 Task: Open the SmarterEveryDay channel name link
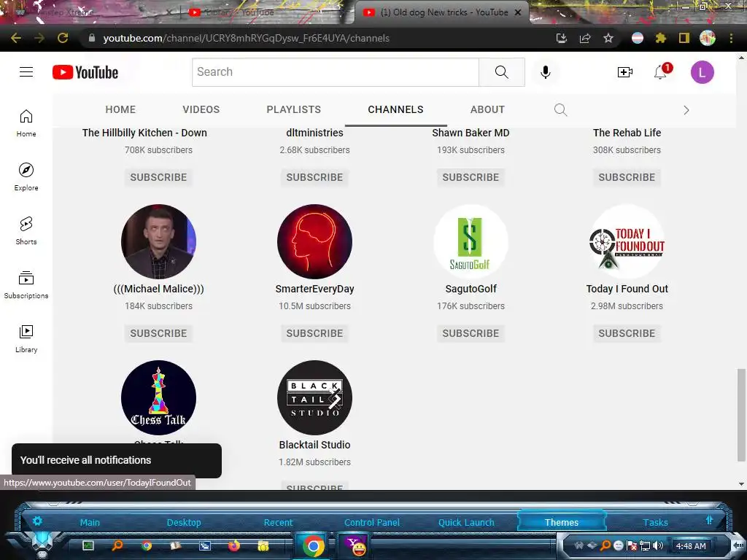coord(314,289)
